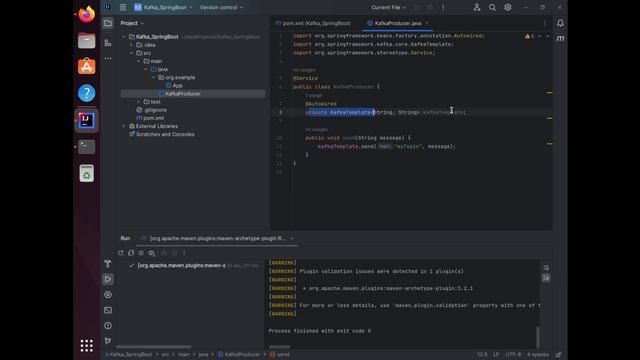Open editor tabs options three-dot menu
640x360 pixels.
(x=544, y=23)
